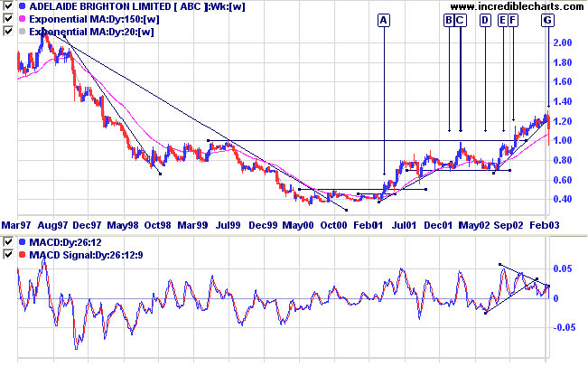Click the 1.40 price axis value
Screen dimensions: 588x367
point(563,101)
